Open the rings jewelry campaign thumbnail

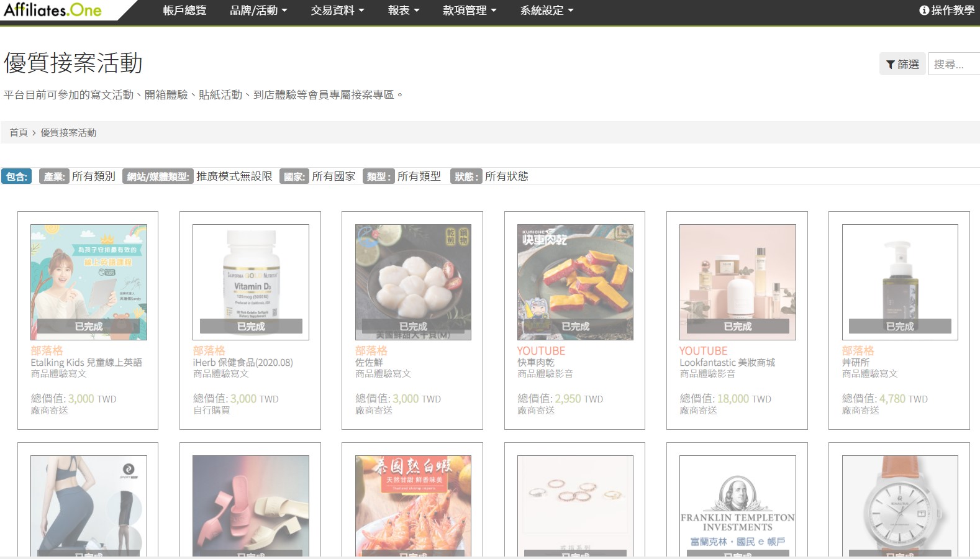tap(575, 506)
